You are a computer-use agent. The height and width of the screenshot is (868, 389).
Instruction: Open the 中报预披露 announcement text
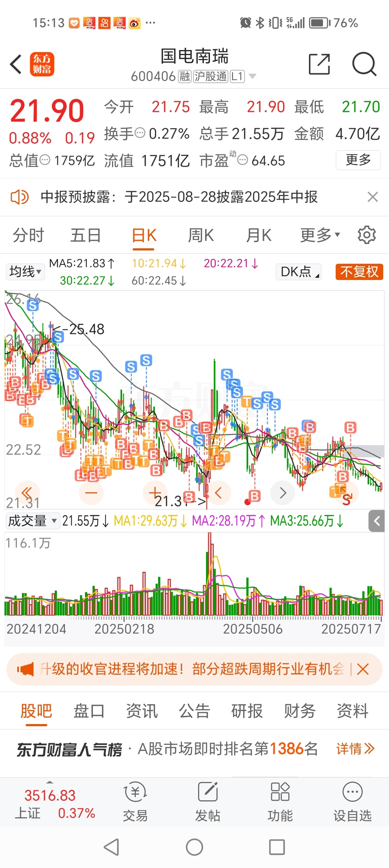click(179, 197)
